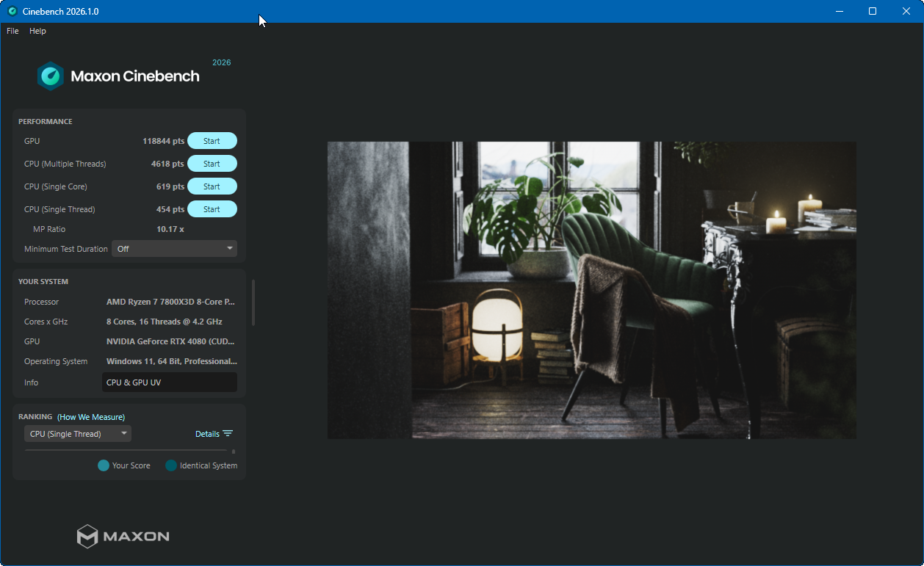This screenshot has height=566, width=924.
Task: Maximize the Cinebench window
Action: pyautogui.click(x=873, y=11)
